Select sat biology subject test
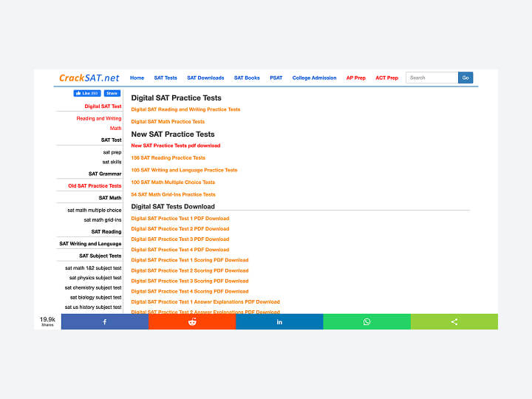 (95, 298)
